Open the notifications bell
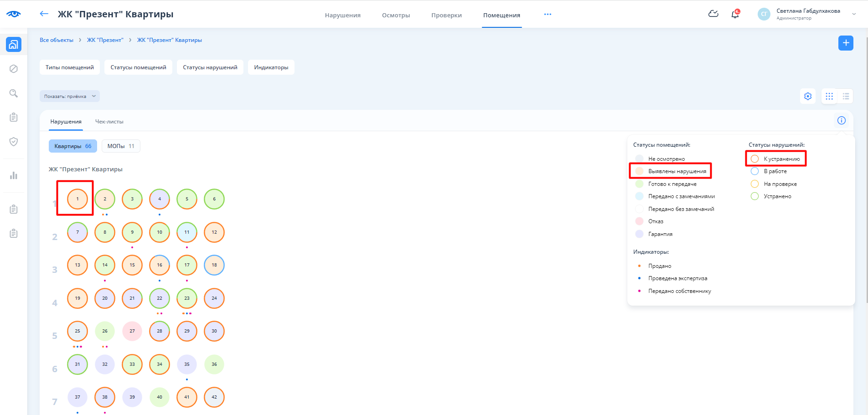The height and width of the screenshot is (415, 868). 735,14
